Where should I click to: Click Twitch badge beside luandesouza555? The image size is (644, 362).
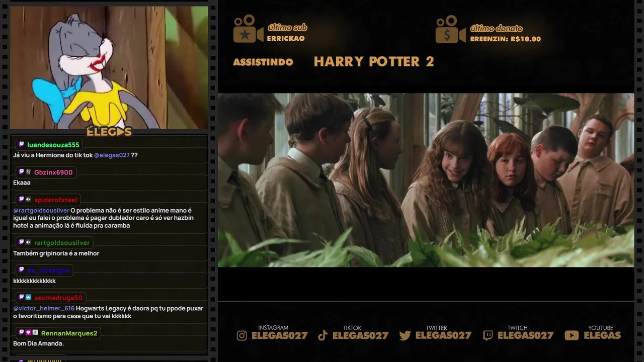click(x=21, y=144)
